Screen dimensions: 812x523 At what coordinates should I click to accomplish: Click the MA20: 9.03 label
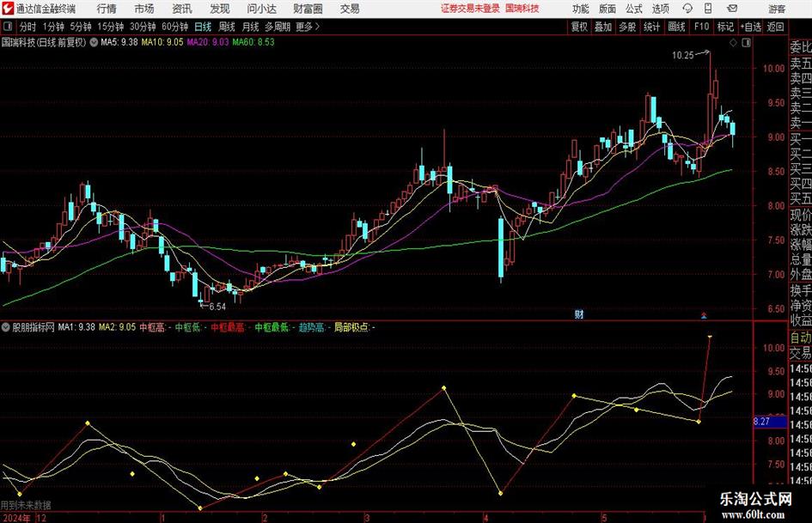[208, 42]
